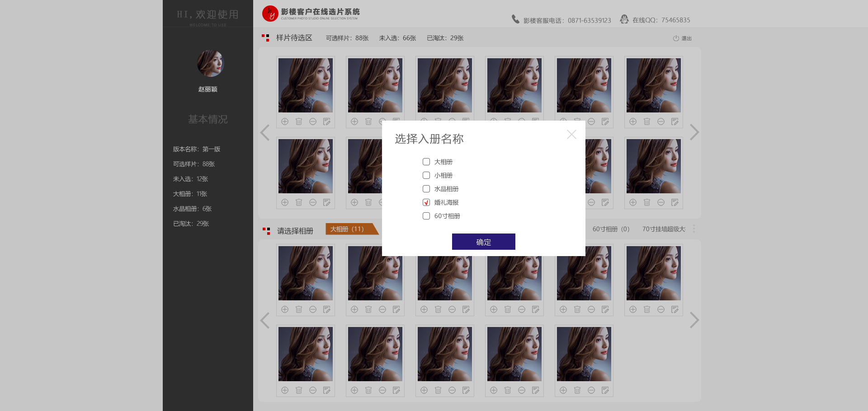Click trash icon under first sample photo
Screen dimensions: 868x411
point(299,121)
